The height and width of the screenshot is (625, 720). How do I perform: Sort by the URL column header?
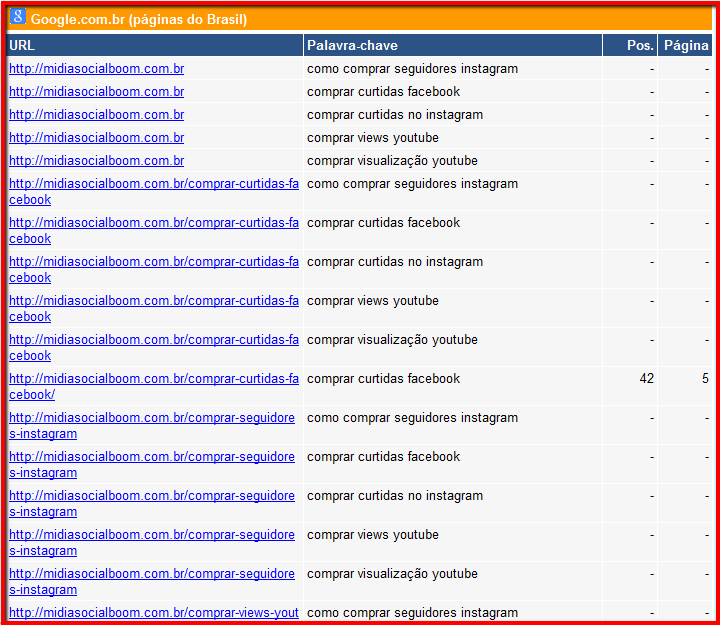22,45
